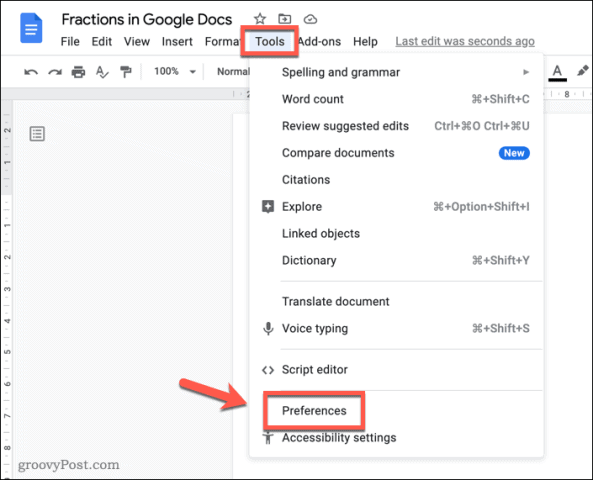Open the File menu
Viewport: 593px width, 480px height.
pos(70,41)
